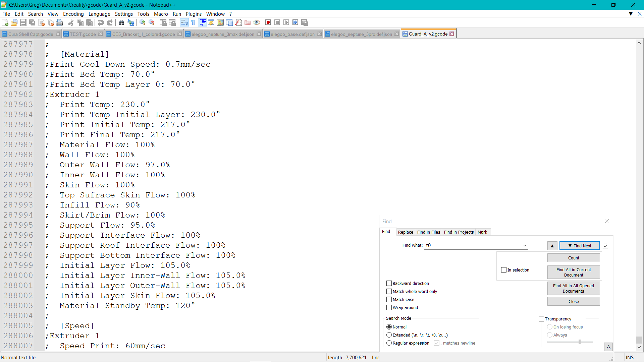Enable the Match case checkbox

click(x=389, y=299)
